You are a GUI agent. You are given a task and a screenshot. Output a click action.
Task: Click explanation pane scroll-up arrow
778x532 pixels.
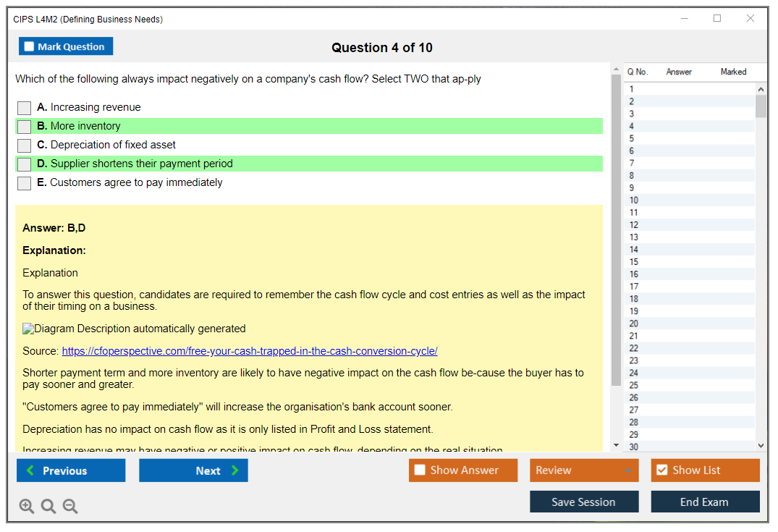[x=617, y=69]
